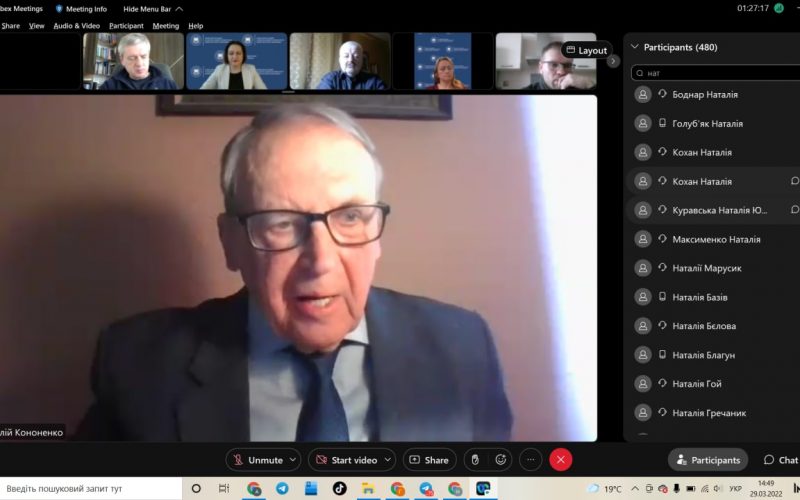Open the Chat panel

pos(780,460)
